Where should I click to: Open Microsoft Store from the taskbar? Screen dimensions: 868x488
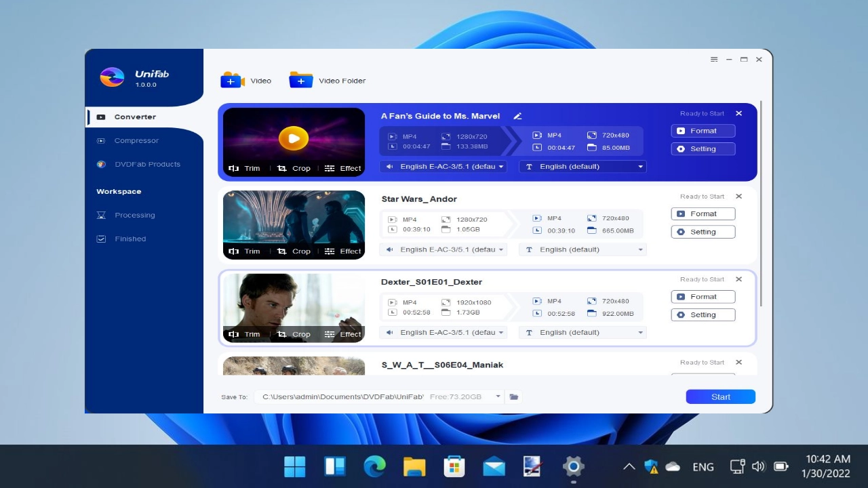coord(454,466)
